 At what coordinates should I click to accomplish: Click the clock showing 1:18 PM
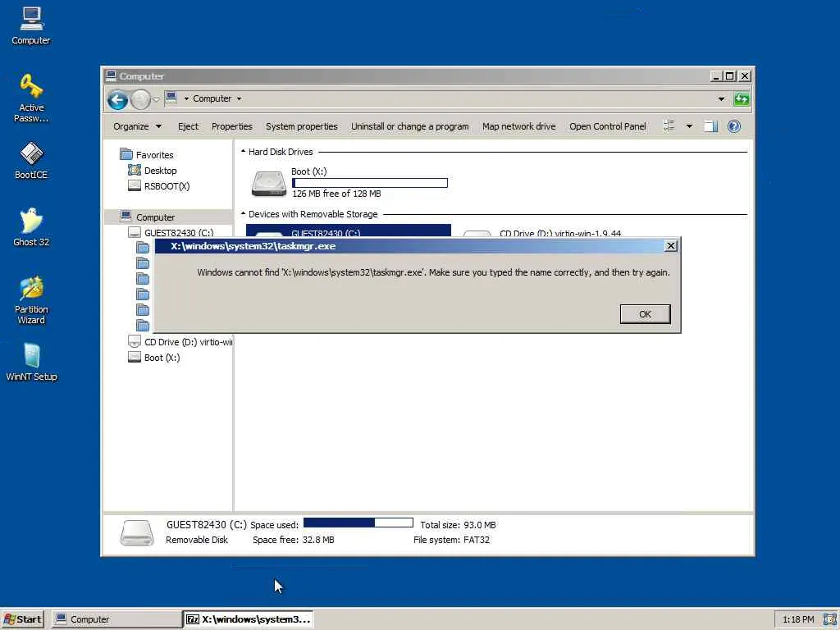(798, 619)
